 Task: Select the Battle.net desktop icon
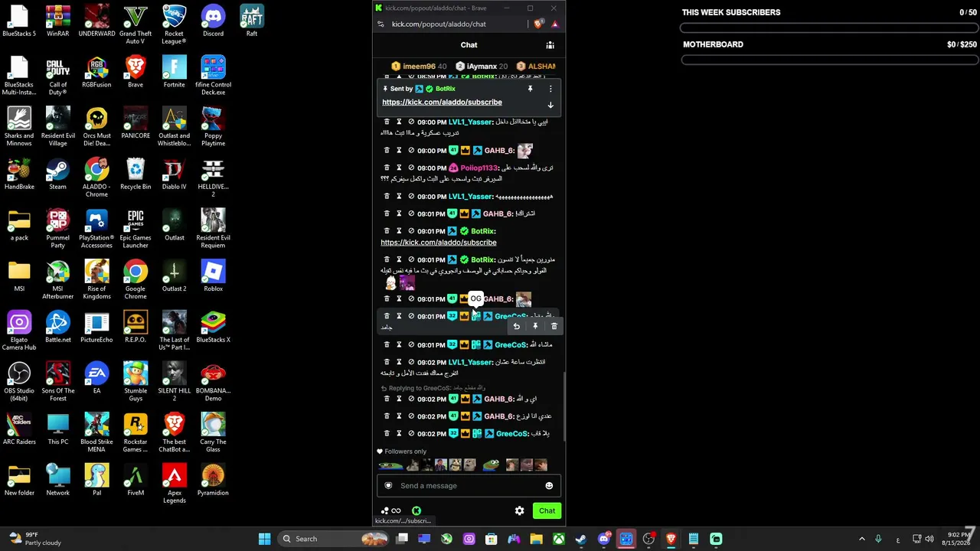click(x=58, y=327)
